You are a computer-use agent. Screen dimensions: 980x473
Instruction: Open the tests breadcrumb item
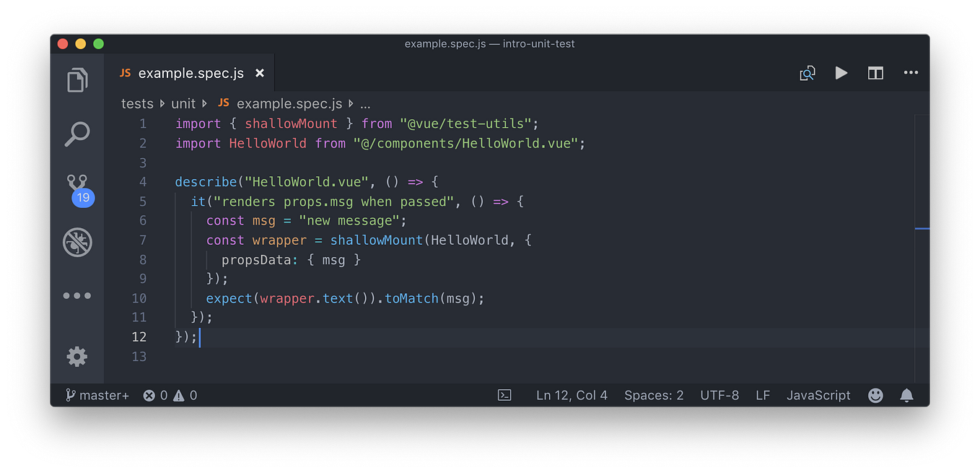point(137,103)
